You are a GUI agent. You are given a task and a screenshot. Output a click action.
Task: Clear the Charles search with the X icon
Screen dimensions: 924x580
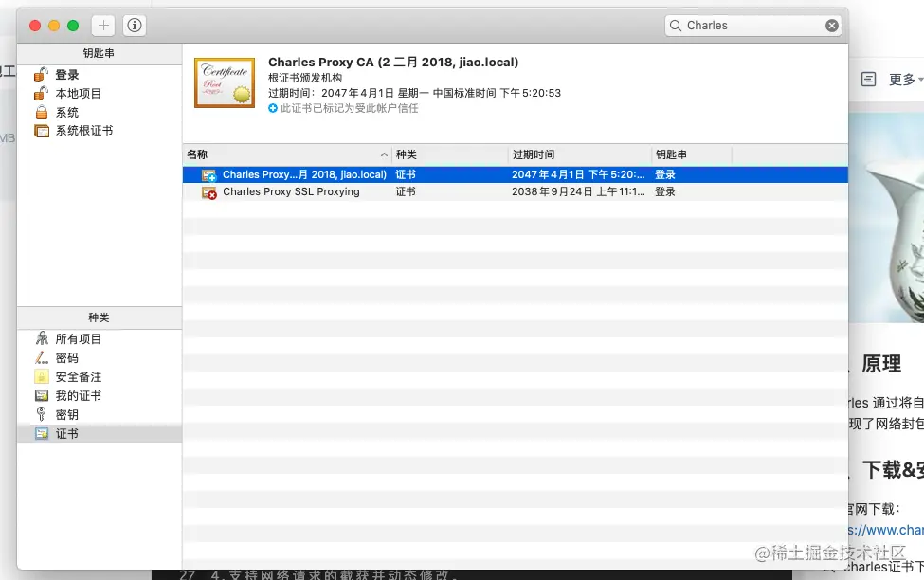pos(831,26)
